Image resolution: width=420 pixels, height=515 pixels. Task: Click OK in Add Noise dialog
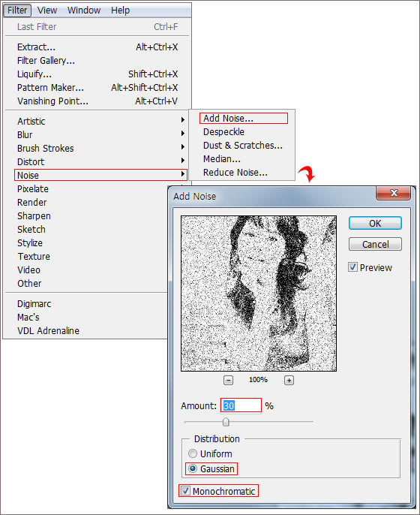click(375, 223)
